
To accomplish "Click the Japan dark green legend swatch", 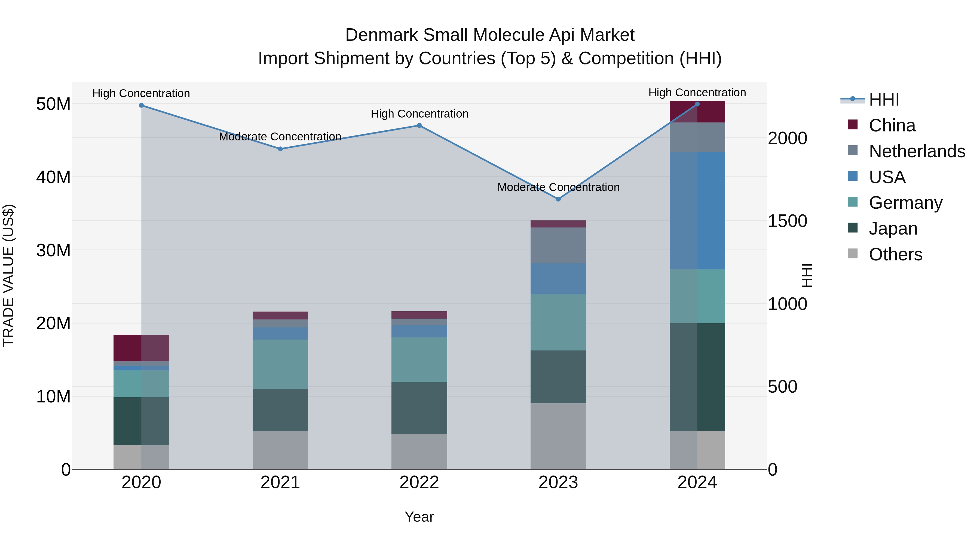I will click(853, 228).
